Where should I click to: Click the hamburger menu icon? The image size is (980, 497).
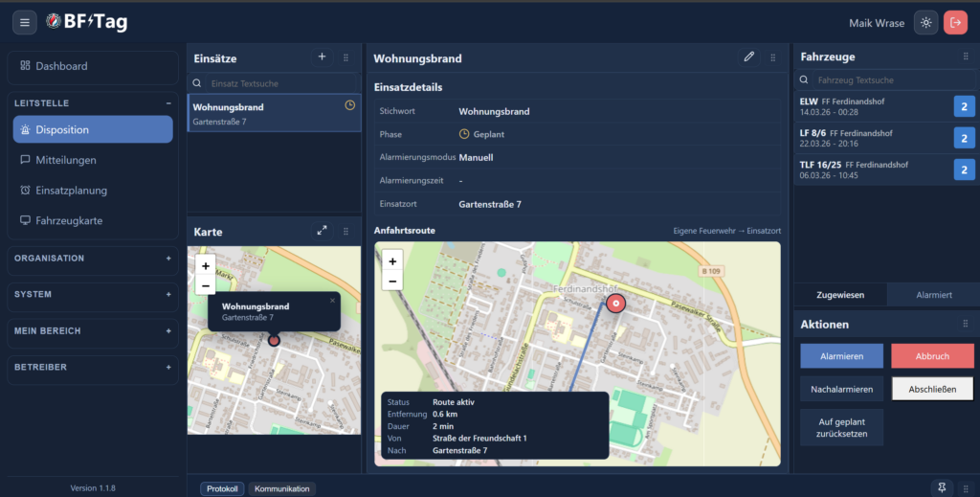pyautogui.click(x=25, y=22)
